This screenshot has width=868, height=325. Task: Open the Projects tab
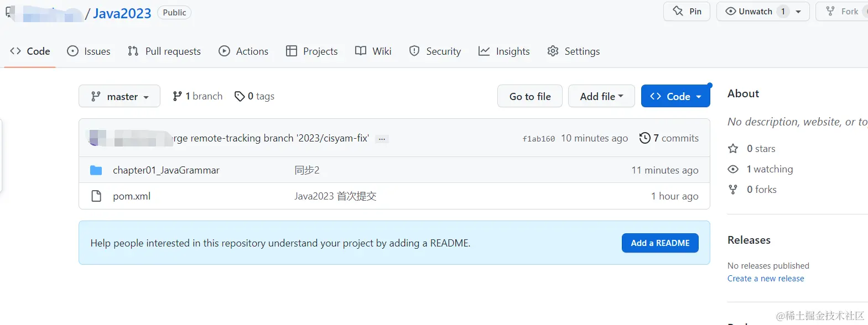(311, 51)
